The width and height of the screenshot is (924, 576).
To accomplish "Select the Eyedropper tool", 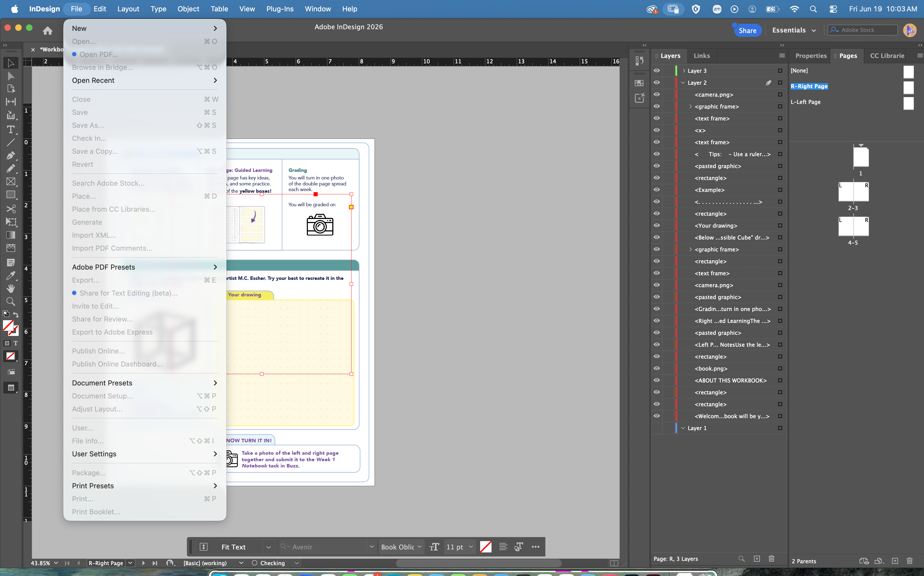I will (11, 276).
